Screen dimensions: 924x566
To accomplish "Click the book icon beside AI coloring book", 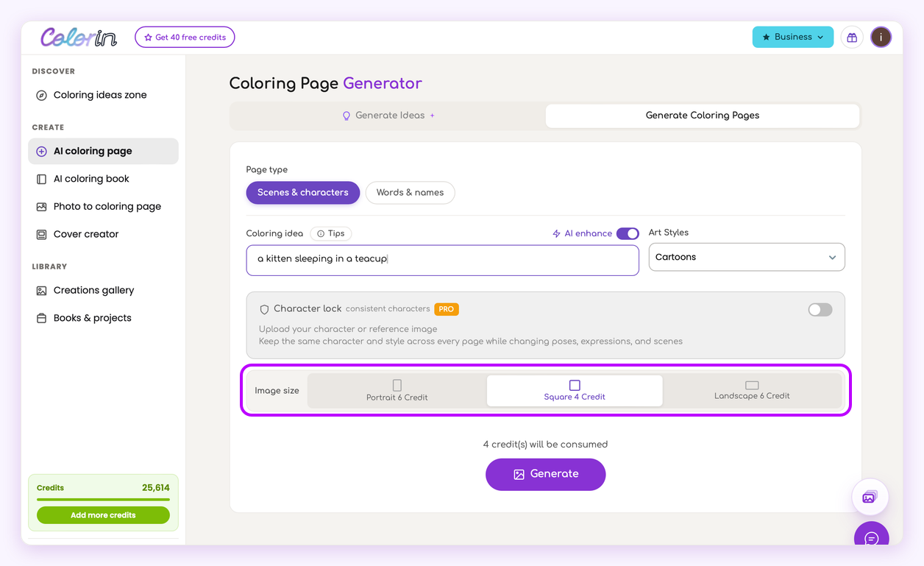I will (42, 179).
